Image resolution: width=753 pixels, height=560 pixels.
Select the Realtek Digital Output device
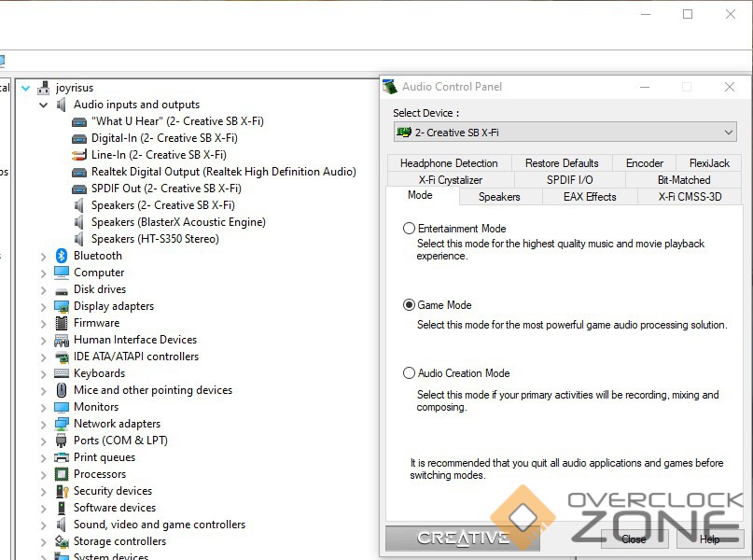[x=223, y=172]
